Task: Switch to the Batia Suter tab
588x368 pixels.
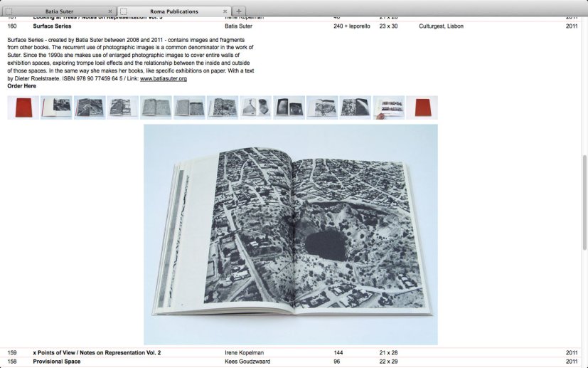Action: pyautogui.click(x=59, y=11)
